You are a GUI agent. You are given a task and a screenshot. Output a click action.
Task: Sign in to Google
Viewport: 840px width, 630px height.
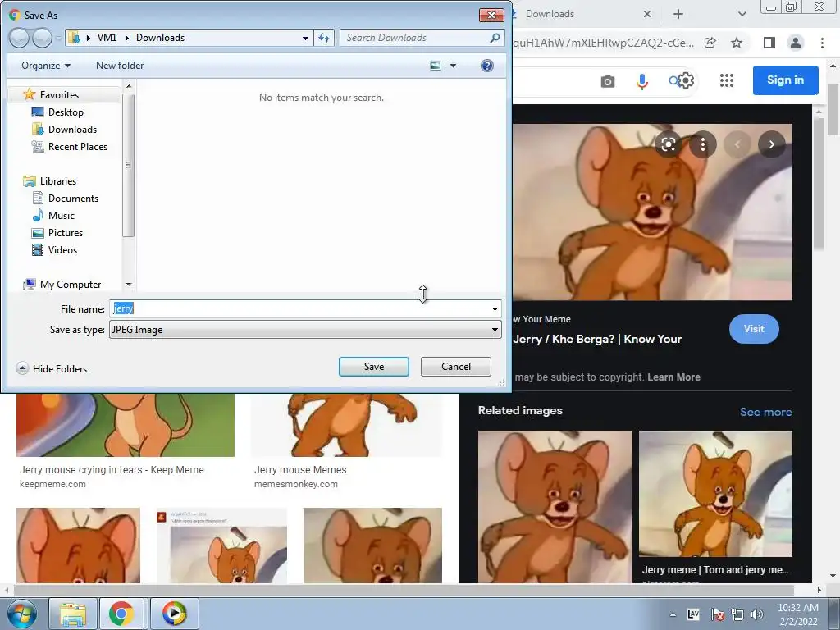click(x=785, y=80)
